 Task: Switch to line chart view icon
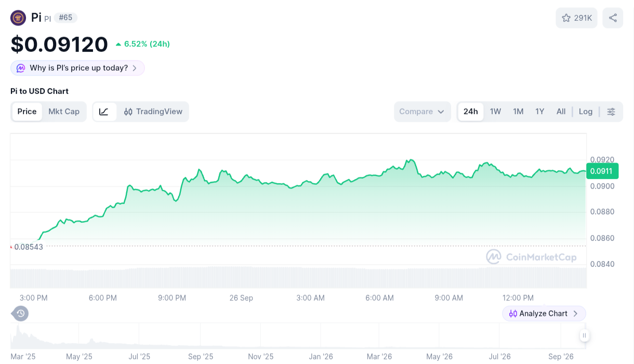pyautogui.click(x=104, y=112)
